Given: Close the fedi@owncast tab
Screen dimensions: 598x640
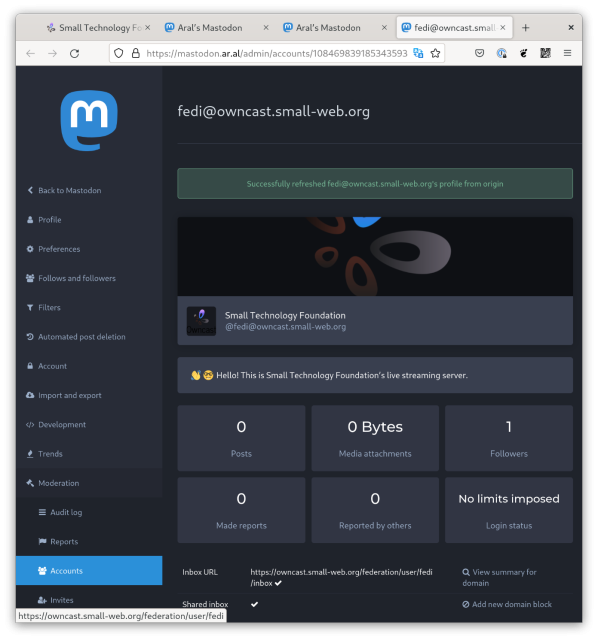Looking at the screenshot, I should [x=503, y=27].
